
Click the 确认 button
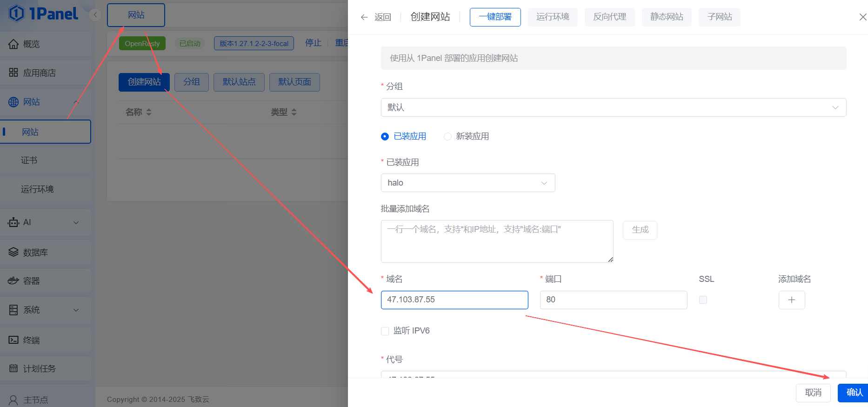click(x=854, y=393)
